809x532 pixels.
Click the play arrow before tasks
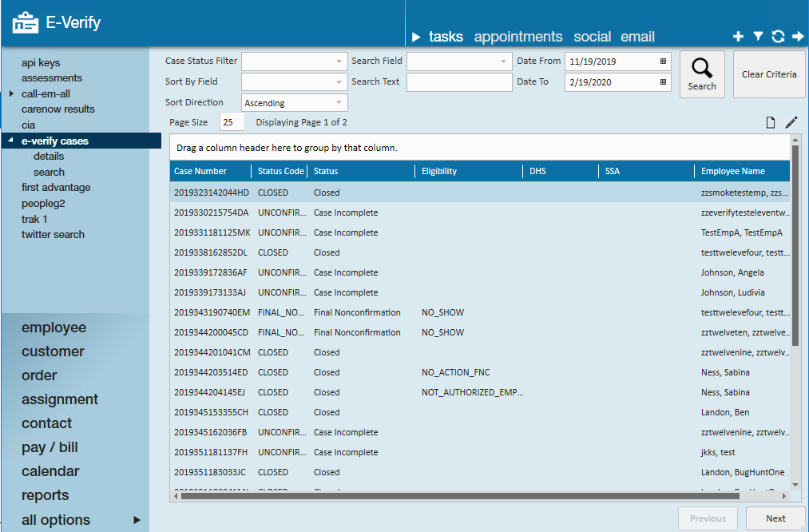(416, 38)
